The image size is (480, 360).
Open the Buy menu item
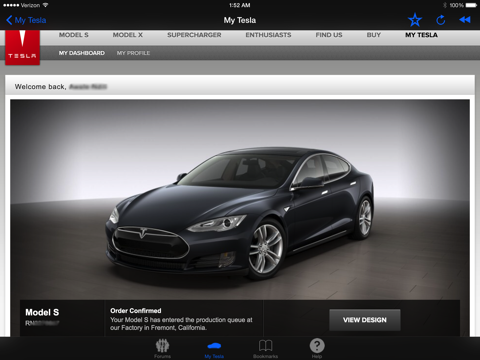(x=374, y=35)
